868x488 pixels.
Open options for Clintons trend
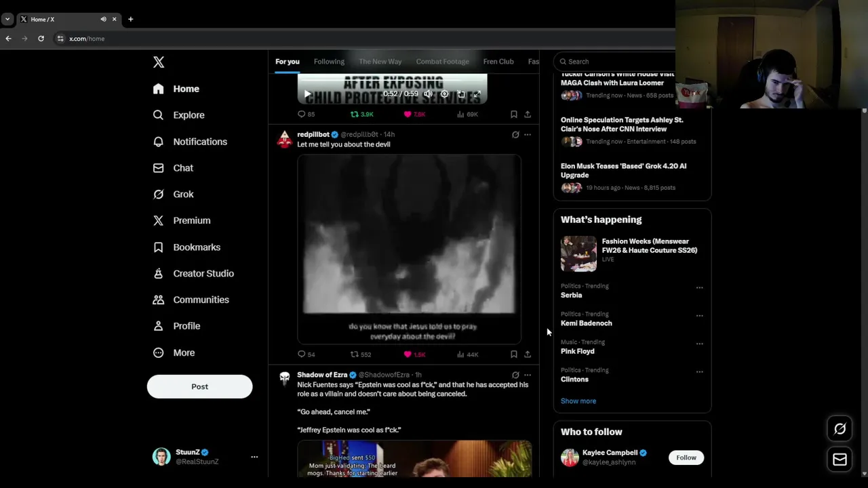point(699,372)
